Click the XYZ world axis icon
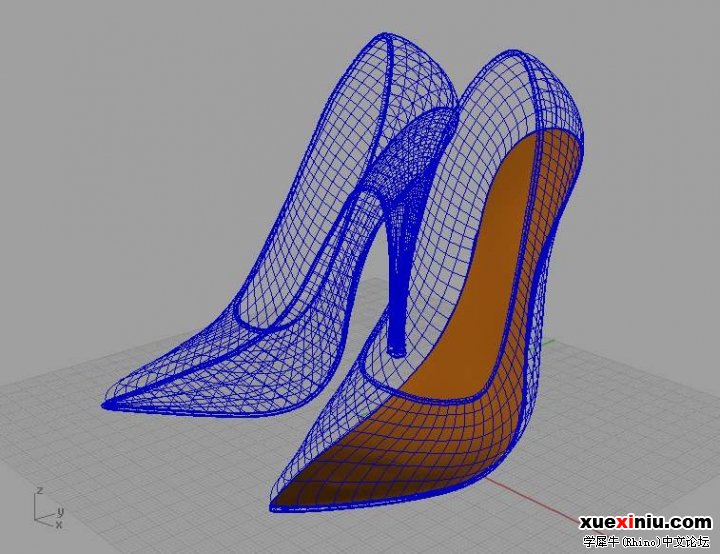 (x=48, y=508)
